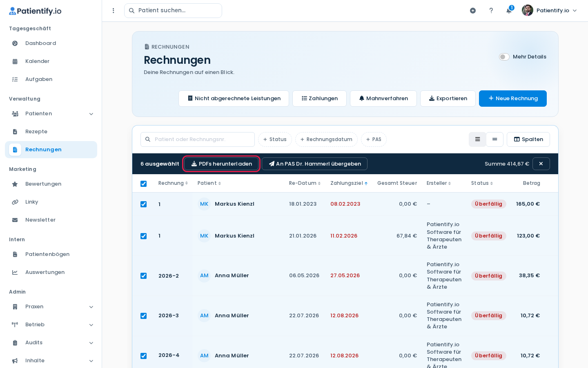Click AM avatar of invoice 2026-2
This screenshot has height=368, width=588.
click(204, 276)
